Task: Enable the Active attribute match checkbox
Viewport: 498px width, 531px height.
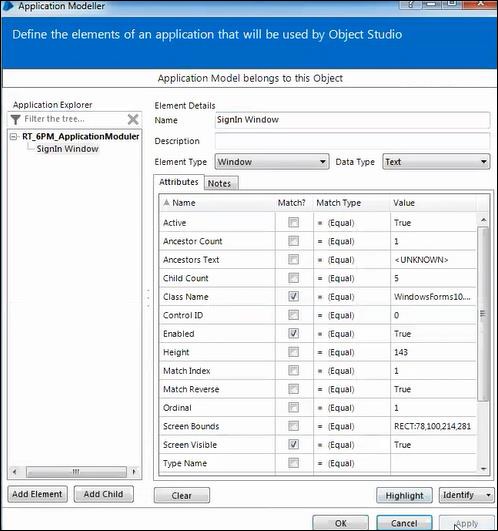Action: coord(294,222)
